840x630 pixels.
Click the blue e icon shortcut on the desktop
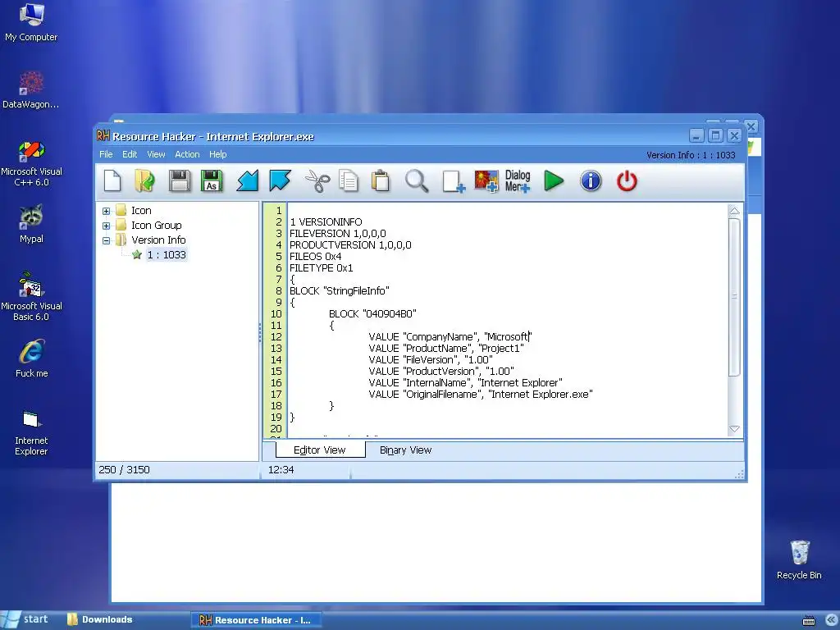tap(31, 358)
